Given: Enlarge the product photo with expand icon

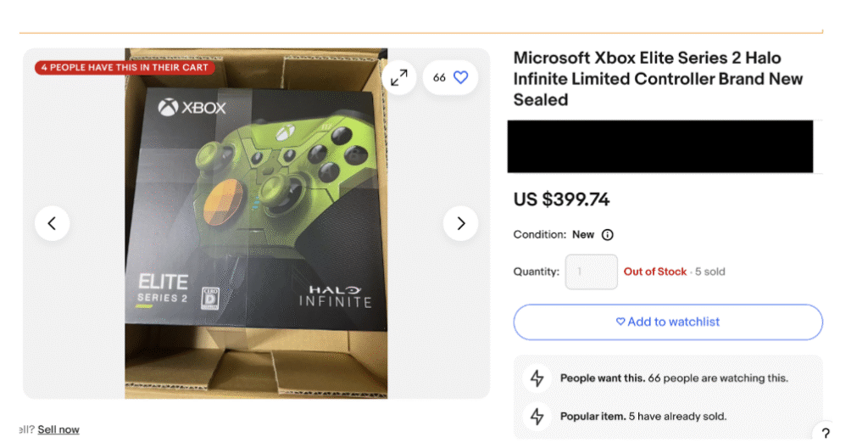Looking at the screenshot, I should click(x=399, y=78).
